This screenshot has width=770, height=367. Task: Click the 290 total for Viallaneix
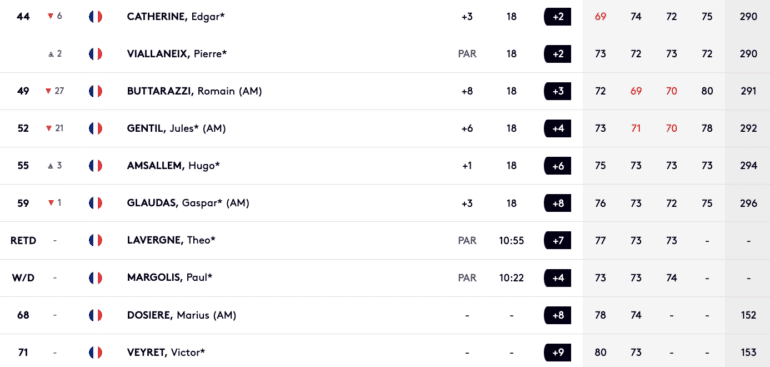pos(748,54)
